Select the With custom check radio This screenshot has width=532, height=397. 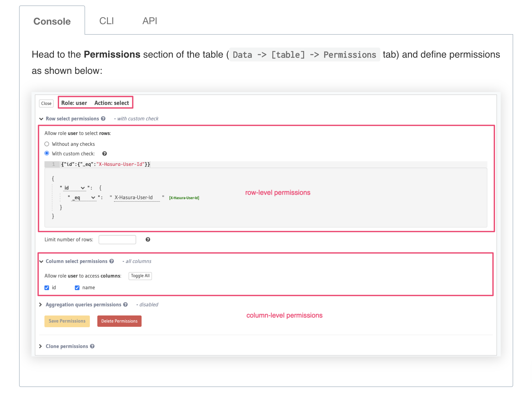[x=47, y=153]
